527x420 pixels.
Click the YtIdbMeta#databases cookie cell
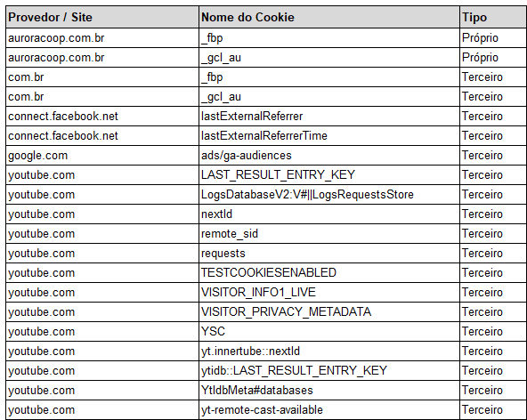pos(329,390)
